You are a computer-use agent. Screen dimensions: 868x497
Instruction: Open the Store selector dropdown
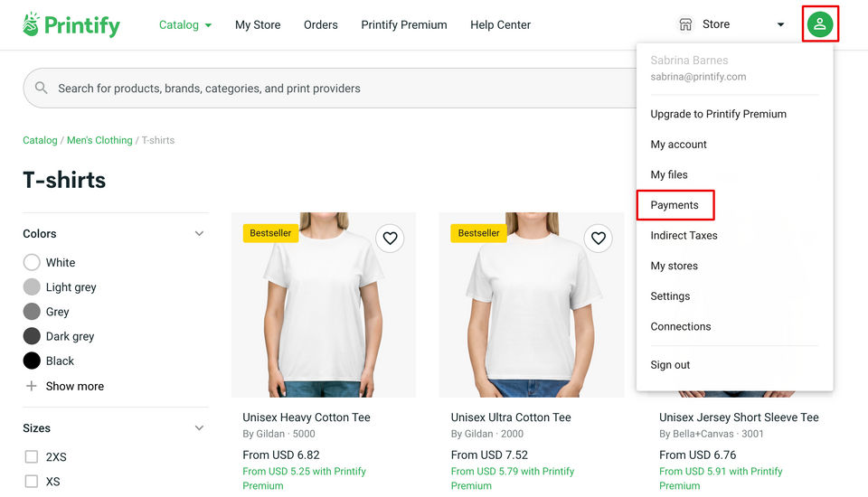click(x=780, y=24)
